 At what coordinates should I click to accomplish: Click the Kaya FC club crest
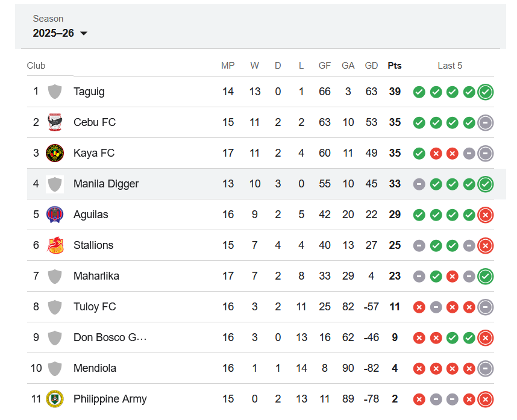point(55,153)
